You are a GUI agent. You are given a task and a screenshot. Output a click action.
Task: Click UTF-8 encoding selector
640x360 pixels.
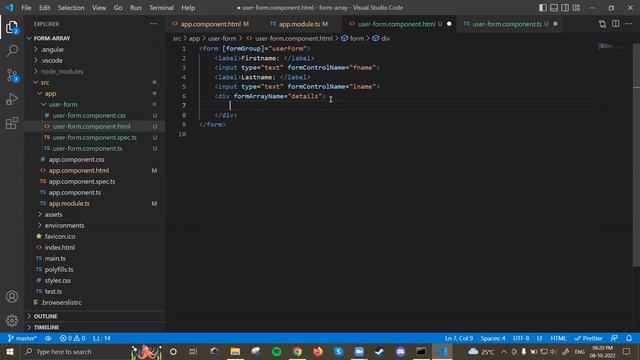tap(521, 338)
